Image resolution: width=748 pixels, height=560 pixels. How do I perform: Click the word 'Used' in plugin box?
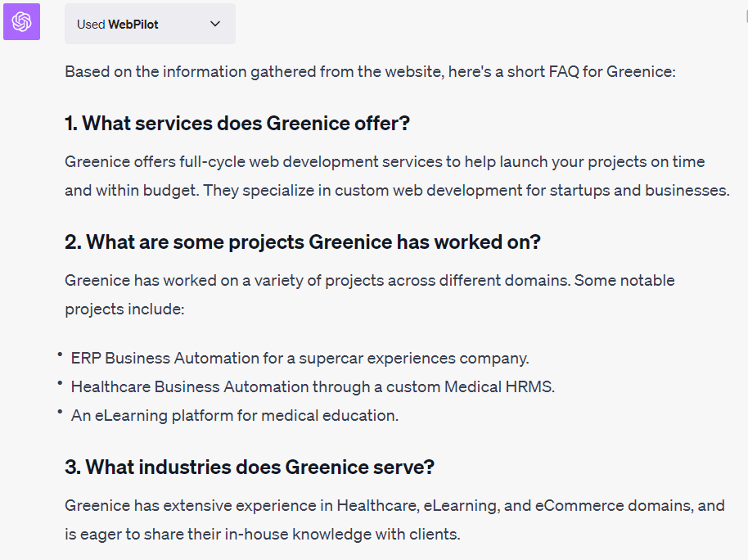pyautogui.click(x=91, y=25)
